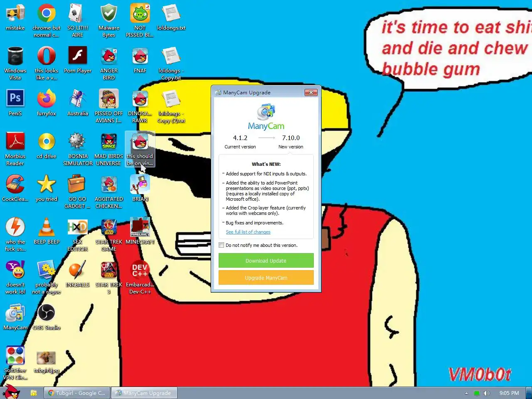Image resolution: width=532 pixels, height=399 pixels.
Task: Click the green Download Update button
Action: pos(266,261)
